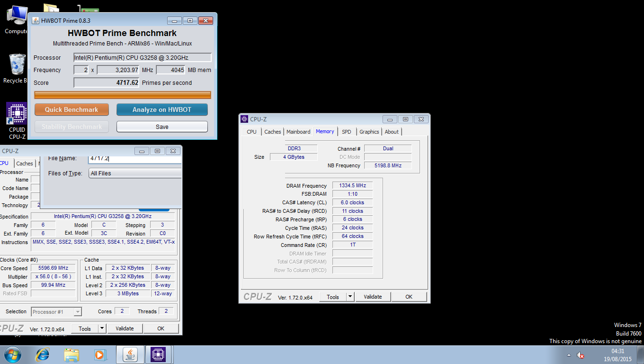Viewport: 644px width, 364px height.
Task: Open the About tab
Action: click(392, 132)
